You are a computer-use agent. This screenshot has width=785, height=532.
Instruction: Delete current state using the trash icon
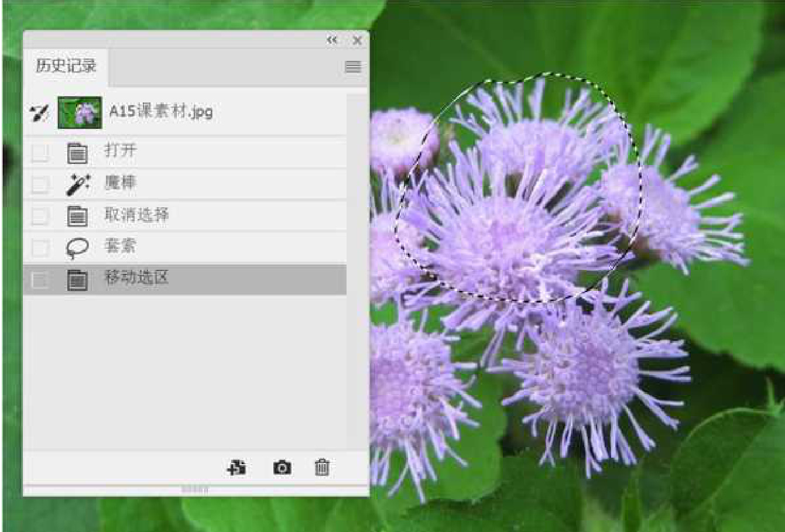click(x=322, y=468)
